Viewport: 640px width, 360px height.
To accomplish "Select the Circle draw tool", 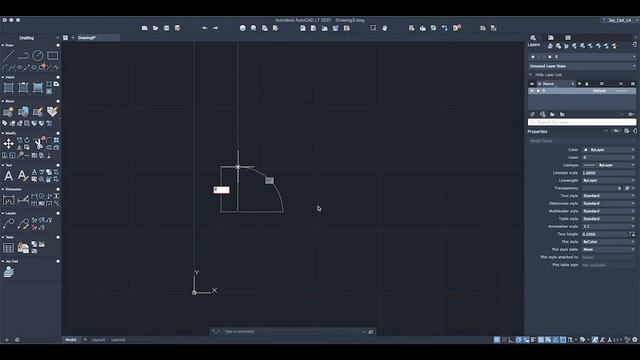I will (x=38, y=55).
